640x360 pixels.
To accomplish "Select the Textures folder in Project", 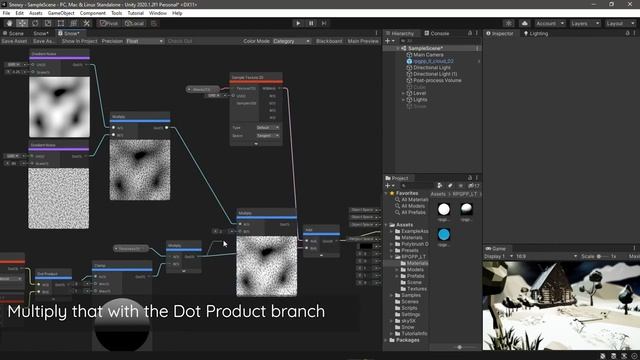I will [416, 289].
